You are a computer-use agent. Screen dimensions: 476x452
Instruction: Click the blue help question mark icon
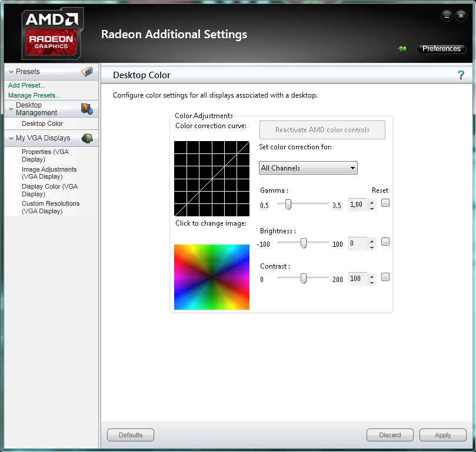[461, 75]
